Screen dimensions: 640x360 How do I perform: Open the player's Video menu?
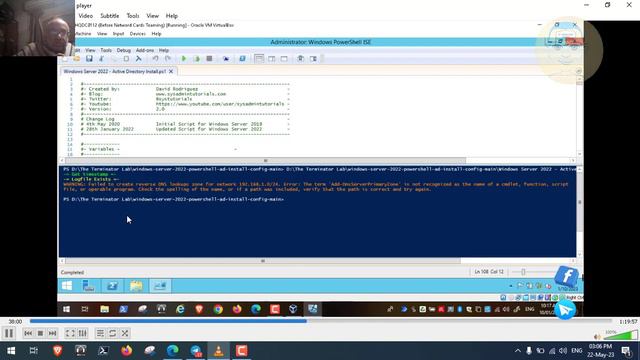pyautogui.click(x=85, y=16)
